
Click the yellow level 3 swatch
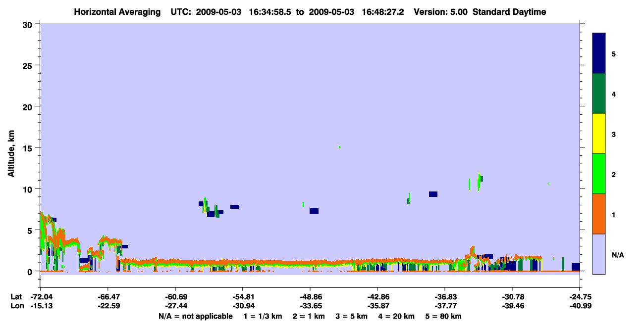(x=599, y=134)
